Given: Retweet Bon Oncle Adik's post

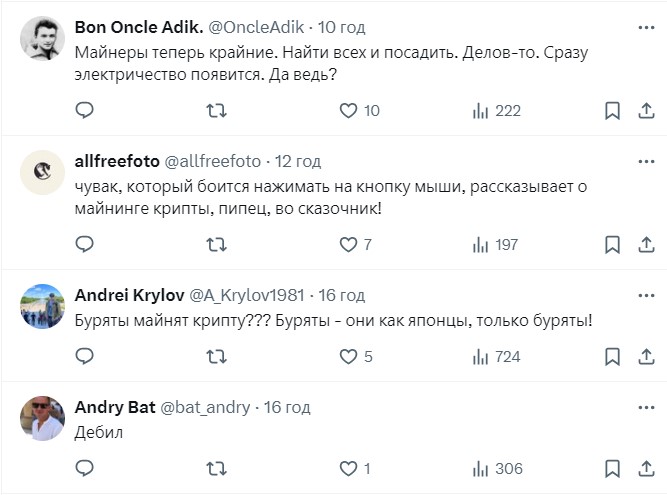Looking at the screenshot, I should coord(215,110).
